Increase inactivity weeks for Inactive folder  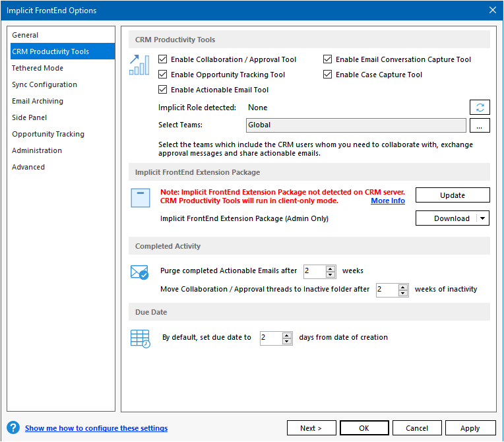click(402, 286)
